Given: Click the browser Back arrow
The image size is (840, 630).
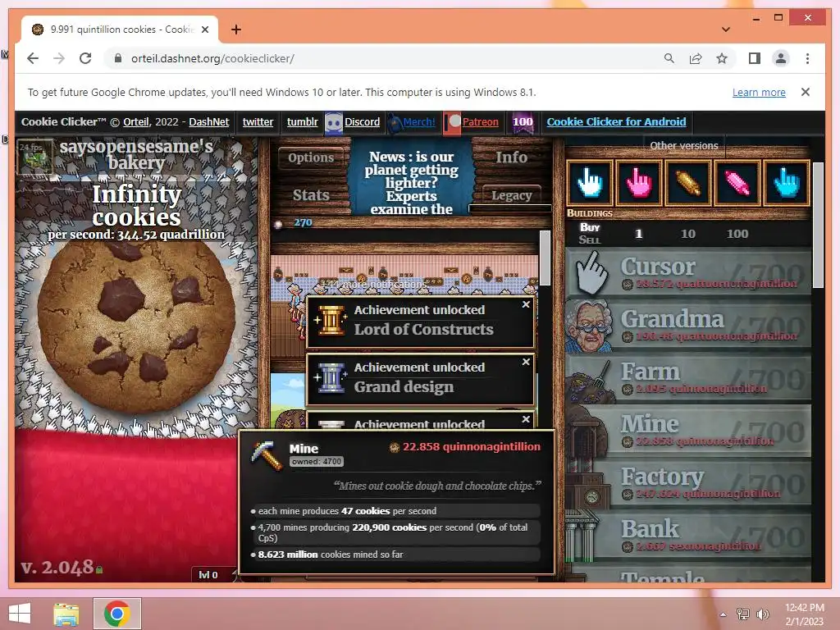Looking at the screenshot, I should click(33, 58).
